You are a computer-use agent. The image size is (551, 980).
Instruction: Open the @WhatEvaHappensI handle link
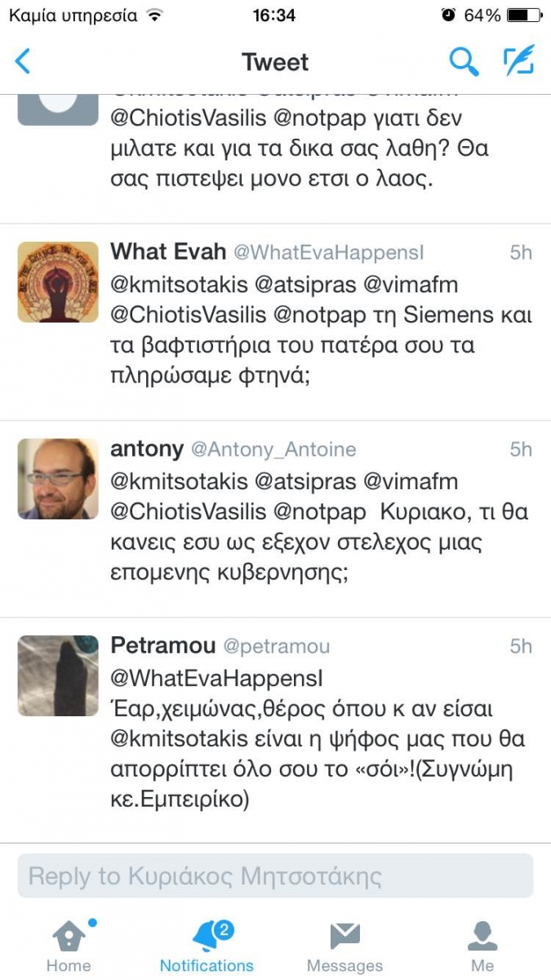click(329, 252)
